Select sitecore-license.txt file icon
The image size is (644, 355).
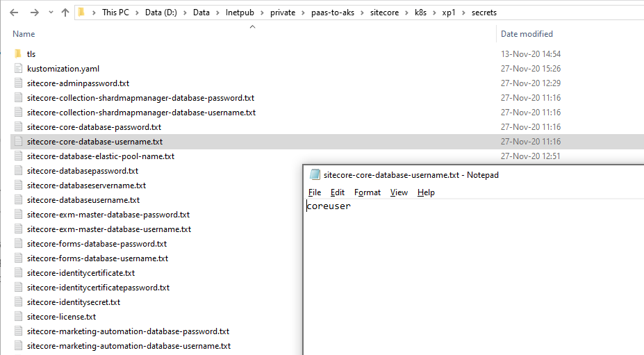click(18, 316)
